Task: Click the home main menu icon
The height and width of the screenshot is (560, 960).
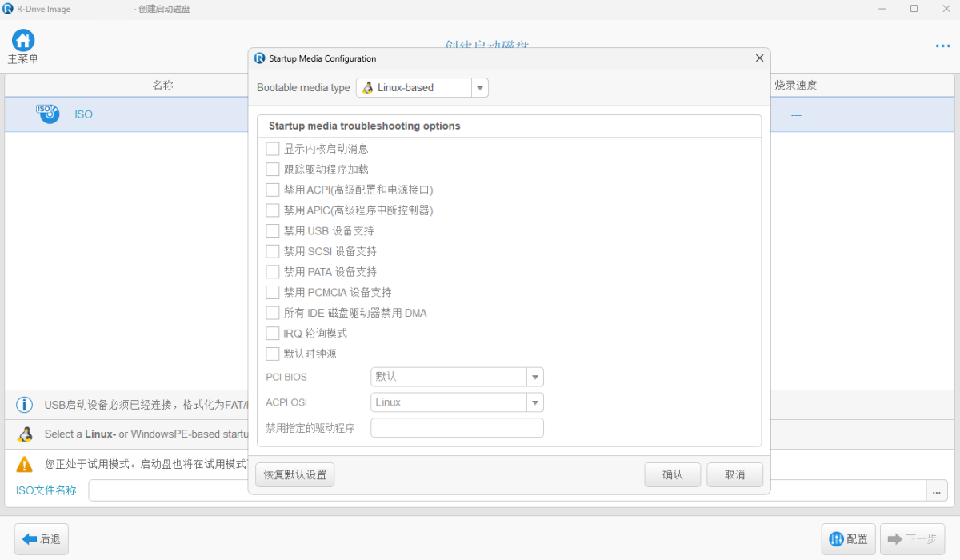Action: coord(23,41)
